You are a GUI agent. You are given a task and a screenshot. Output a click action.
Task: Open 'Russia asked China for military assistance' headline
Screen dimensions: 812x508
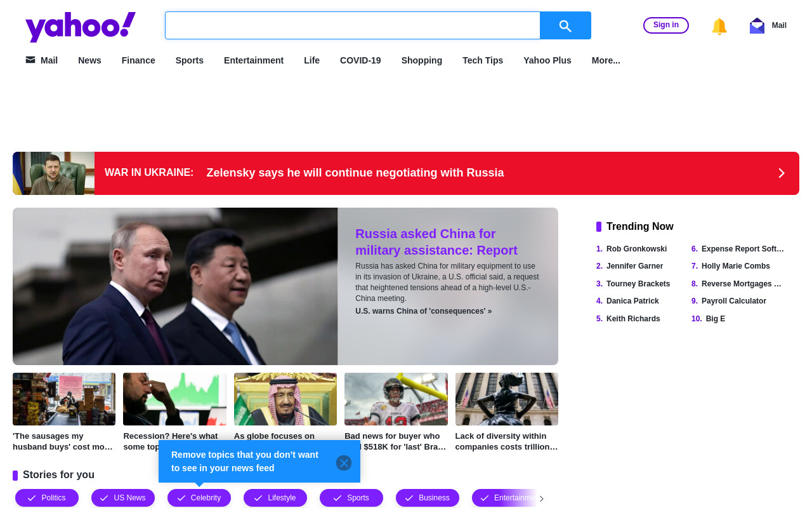point(436,242)
